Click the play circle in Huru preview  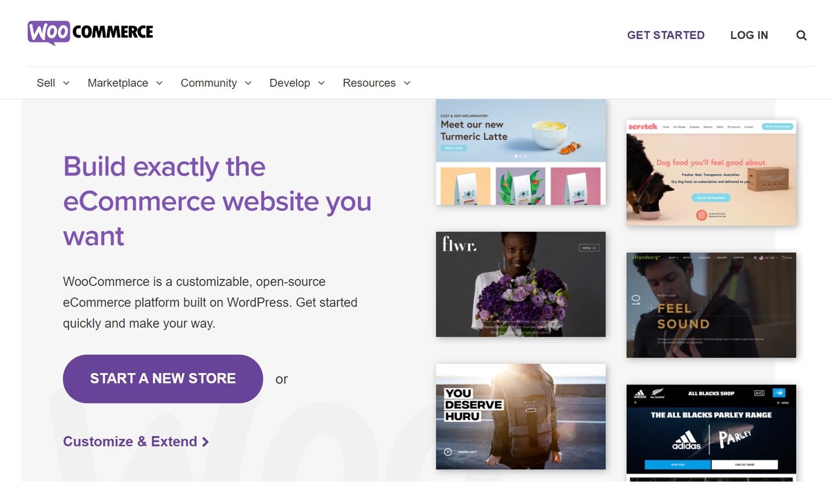coord(448,452)
